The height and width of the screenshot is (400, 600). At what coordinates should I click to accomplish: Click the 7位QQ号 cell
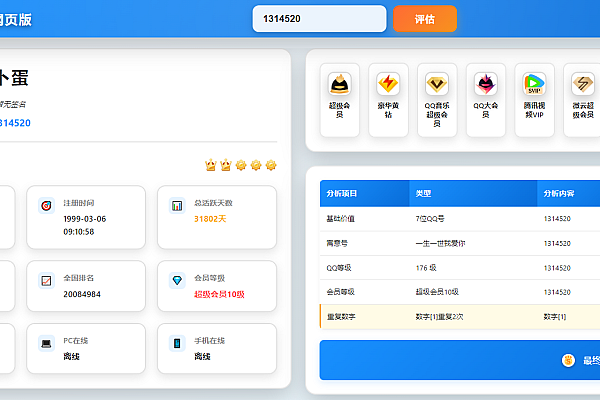[430, 219]
